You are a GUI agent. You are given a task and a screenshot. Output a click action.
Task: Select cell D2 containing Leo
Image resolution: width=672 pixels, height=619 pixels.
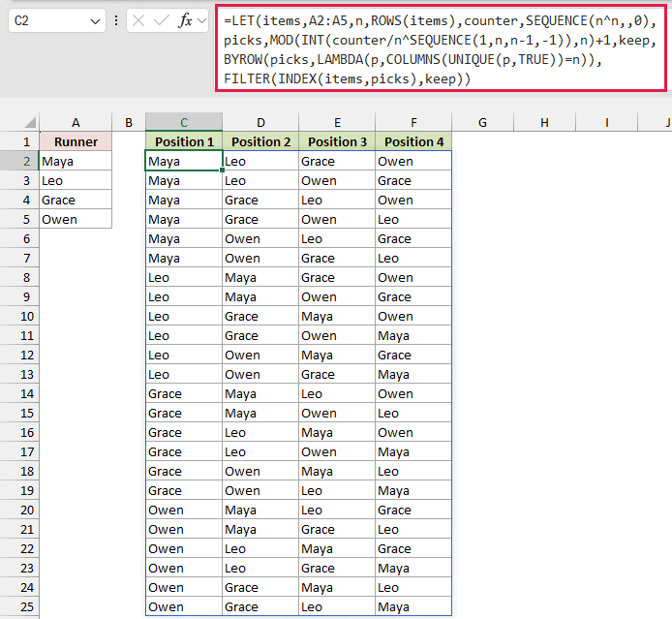260,161
